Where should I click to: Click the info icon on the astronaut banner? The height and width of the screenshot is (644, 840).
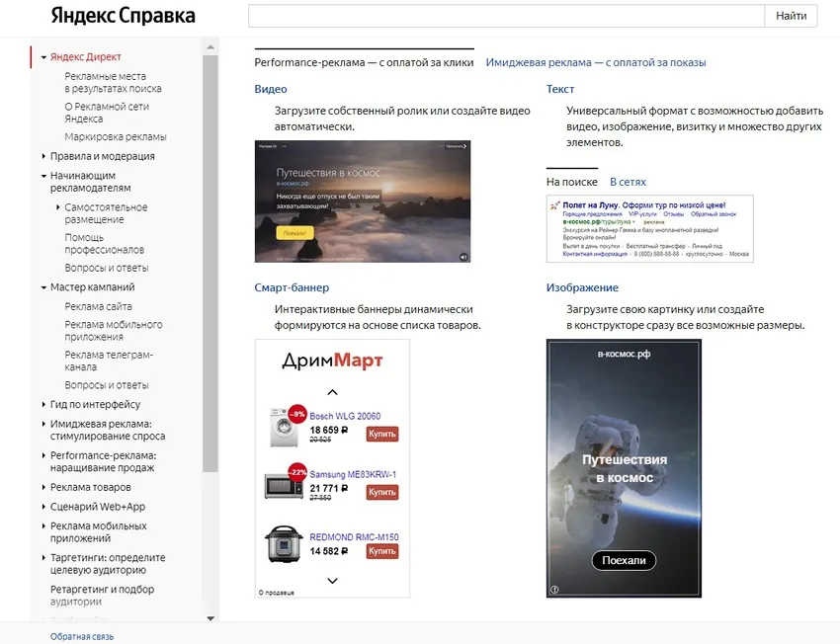[x=552, y=590]
